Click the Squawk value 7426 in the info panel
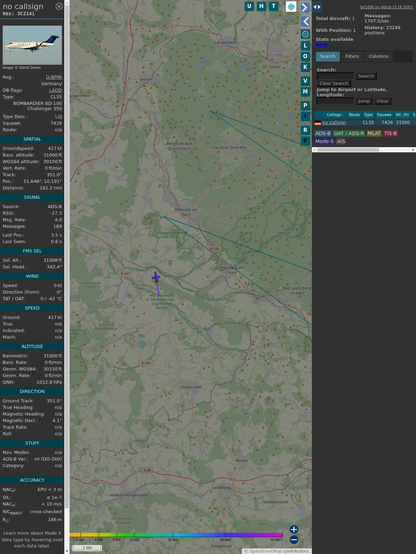 56,123
